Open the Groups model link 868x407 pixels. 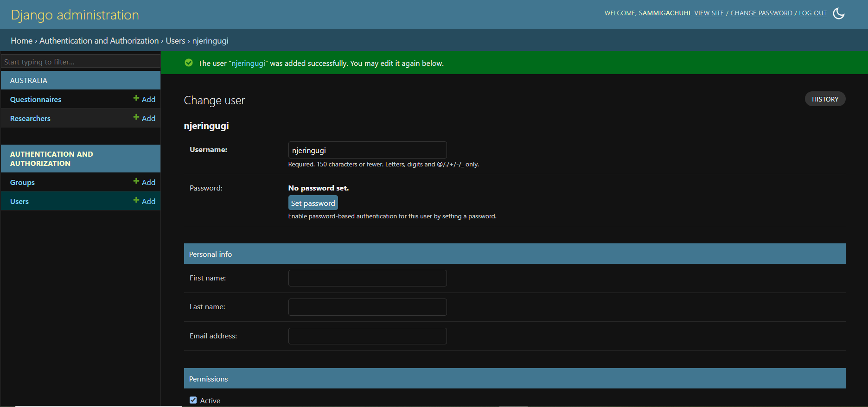22,182
